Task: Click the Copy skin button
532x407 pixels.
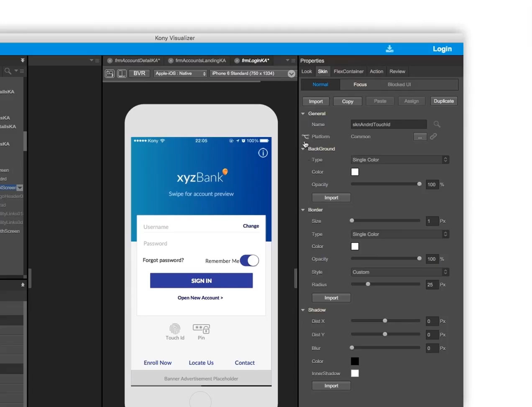Action: 348,101
